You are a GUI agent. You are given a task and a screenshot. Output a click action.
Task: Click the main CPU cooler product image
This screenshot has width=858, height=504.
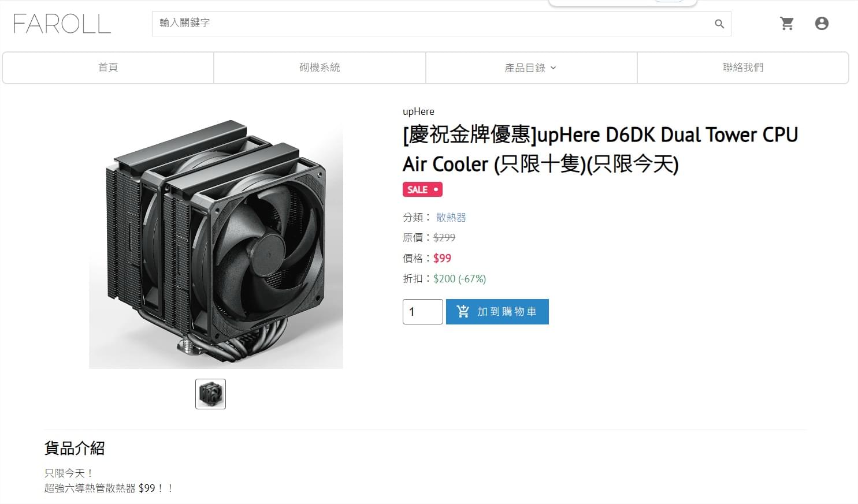[216, 241]
